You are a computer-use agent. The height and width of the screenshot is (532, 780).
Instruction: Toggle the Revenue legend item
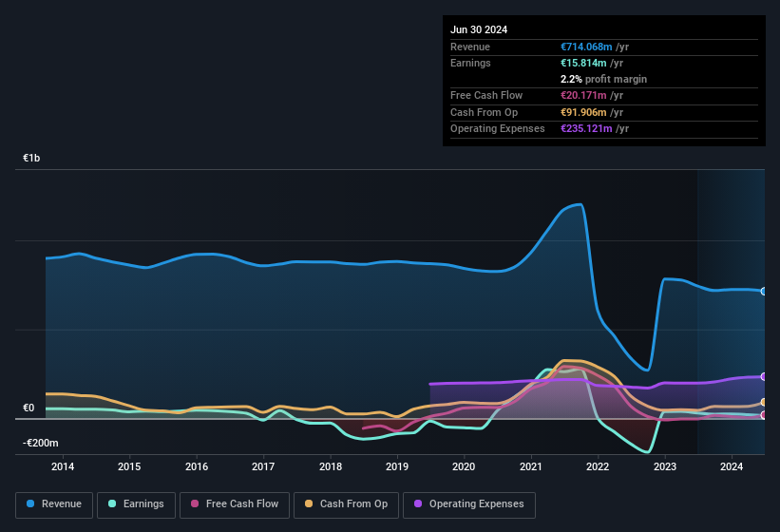pyautogui.click(x=55, y=503)
